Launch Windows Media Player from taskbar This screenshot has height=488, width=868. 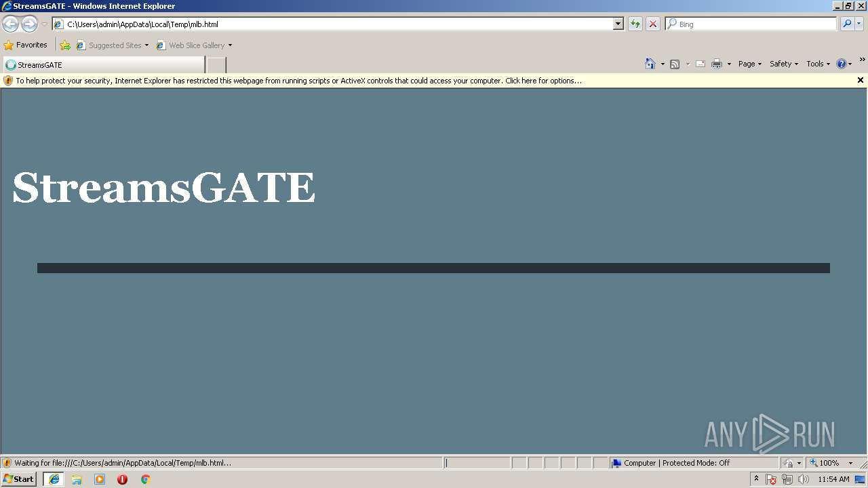coord(100,479)
